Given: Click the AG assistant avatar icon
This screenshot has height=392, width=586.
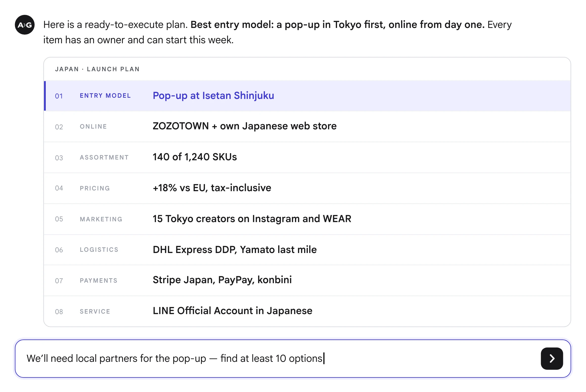Looking at the screenshot, I should tap(25, 25).
